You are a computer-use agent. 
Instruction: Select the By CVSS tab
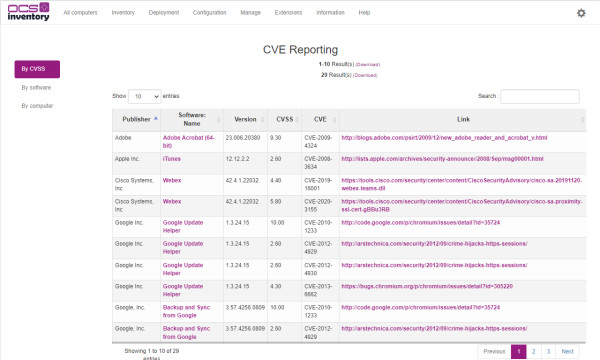[37, 69]
